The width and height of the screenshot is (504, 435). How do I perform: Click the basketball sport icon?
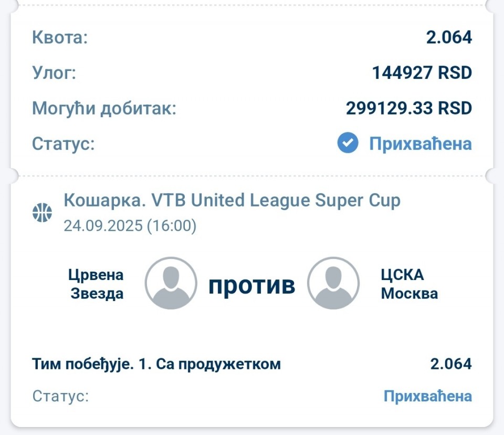pyautogui.click(x=42, y=213)
